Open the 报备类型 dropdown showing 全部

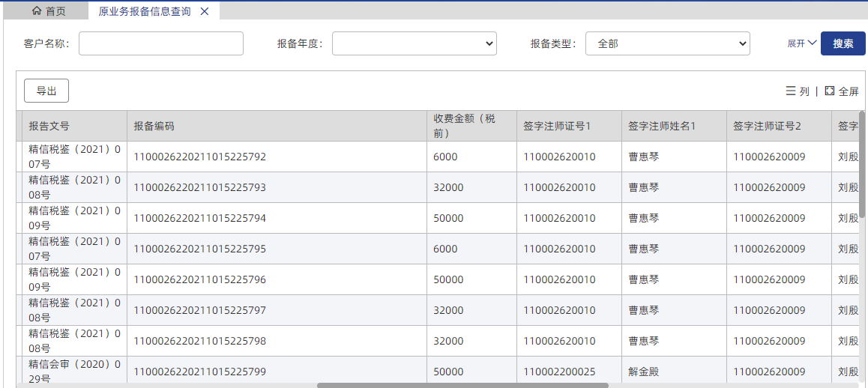click(x=667, y=43)
